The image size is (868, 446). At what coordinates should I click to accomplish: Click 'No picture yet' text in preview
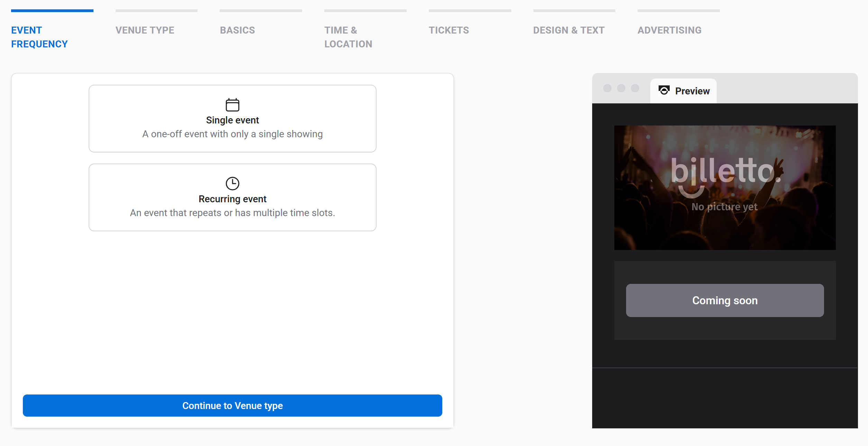pos(724,207)
